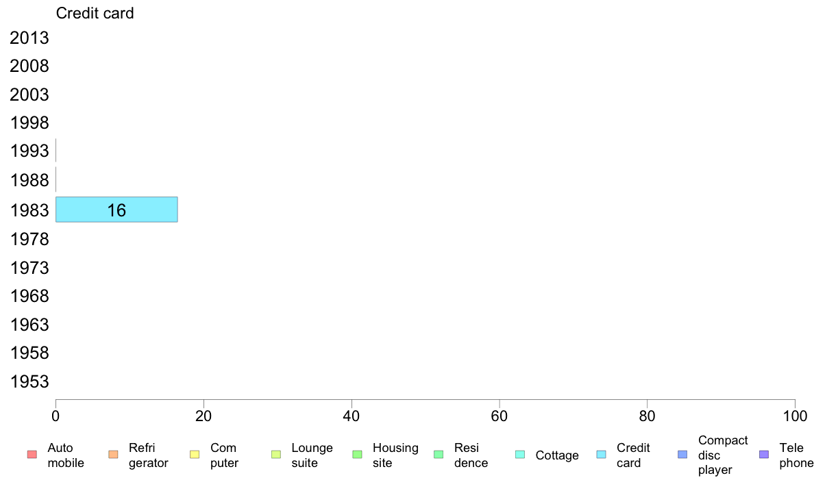The height and width of the screenshot is (504, 814).
Task: Click the Cottage legend text
Action: click(x=557, y=455)
